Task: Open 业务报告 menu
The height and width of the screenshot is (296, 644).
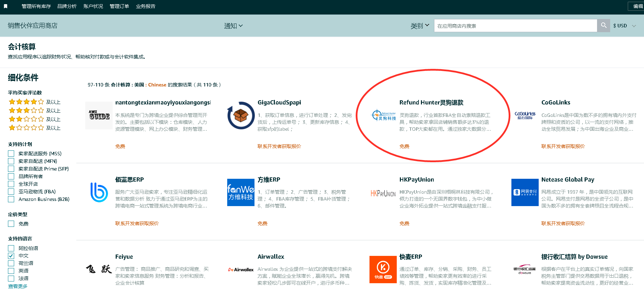Action: (146, 6)
